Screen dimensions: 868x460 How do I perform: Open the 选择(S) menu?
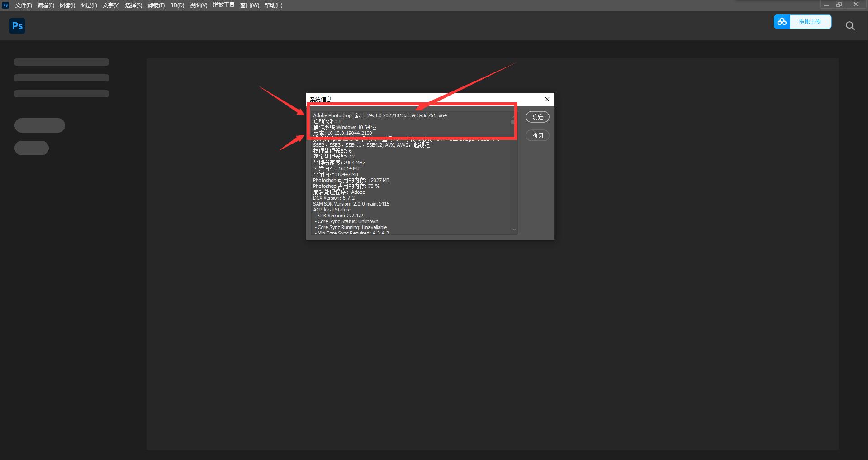coord(133,5)
